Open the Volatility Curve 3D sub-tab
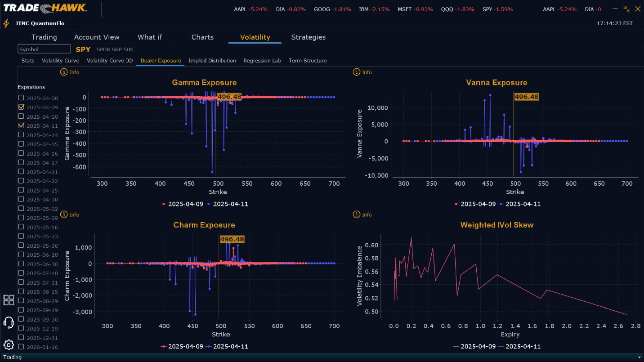This screenshot has height=362, width=644. [110, 60]
